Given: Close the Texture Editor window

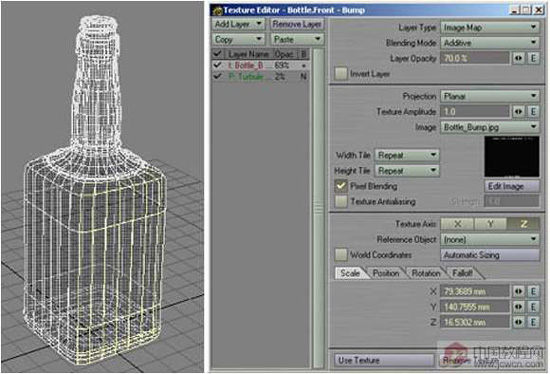Looking at the screenshot, I should pos(538,10).
